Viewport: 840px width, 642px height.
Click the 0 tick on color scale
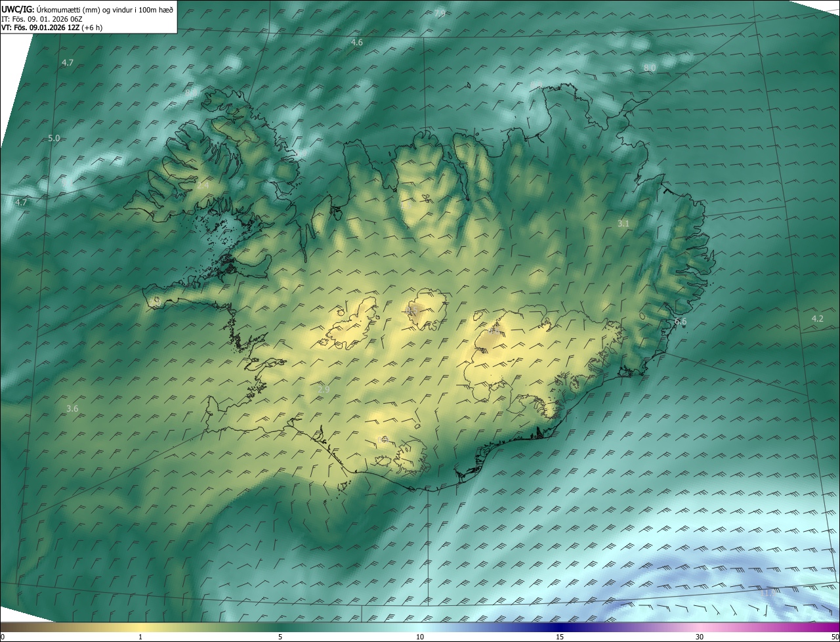(2, 637)
